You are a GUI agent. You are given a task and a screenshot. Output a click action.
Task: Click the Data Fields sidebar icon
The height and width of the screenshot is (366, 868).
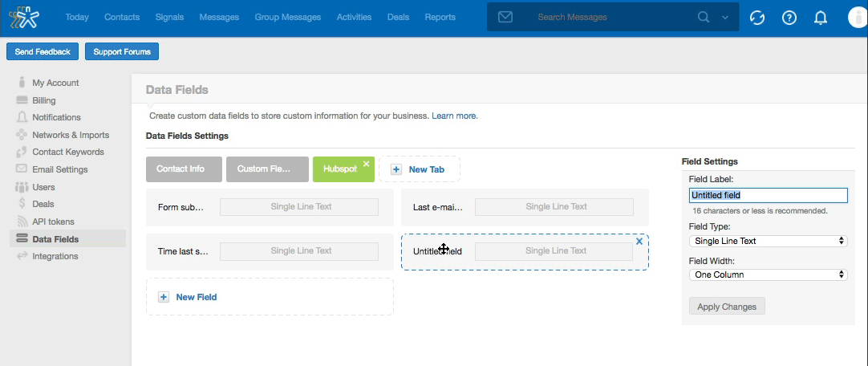click(x=22, y=239)
